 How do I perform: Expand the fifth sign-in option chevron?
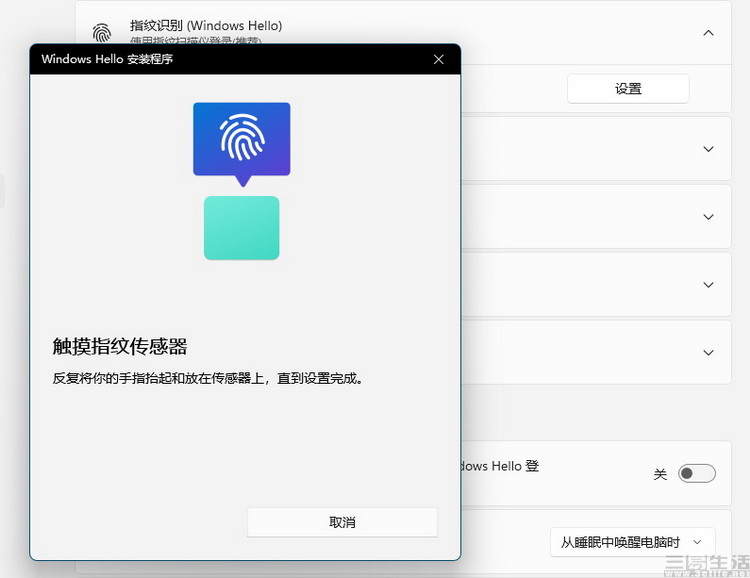(x=708, y=353)
